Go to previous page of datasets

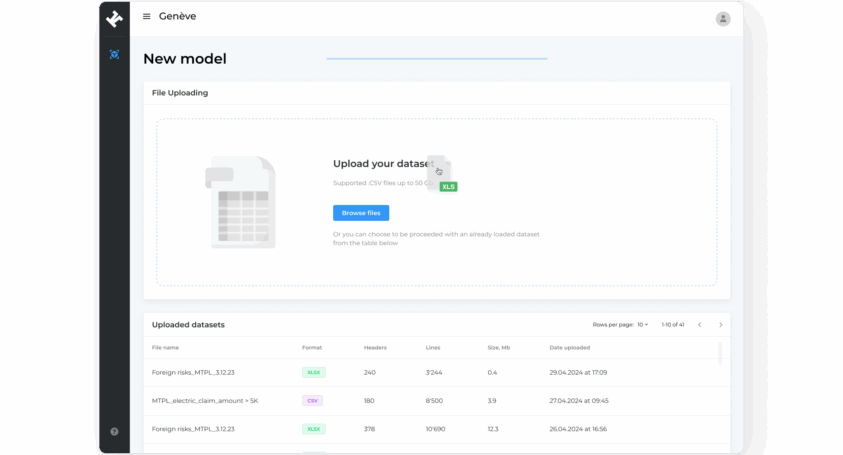pos(699,325)
